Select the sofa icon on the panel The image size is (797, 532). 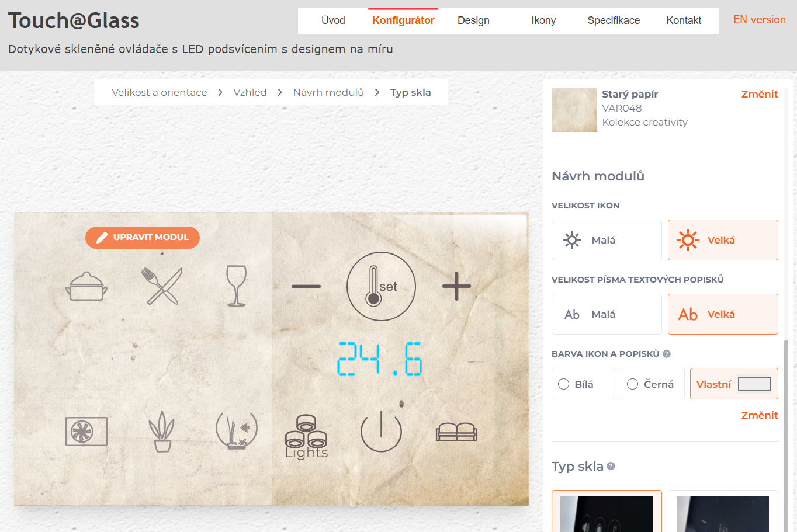tap(456, 432)
